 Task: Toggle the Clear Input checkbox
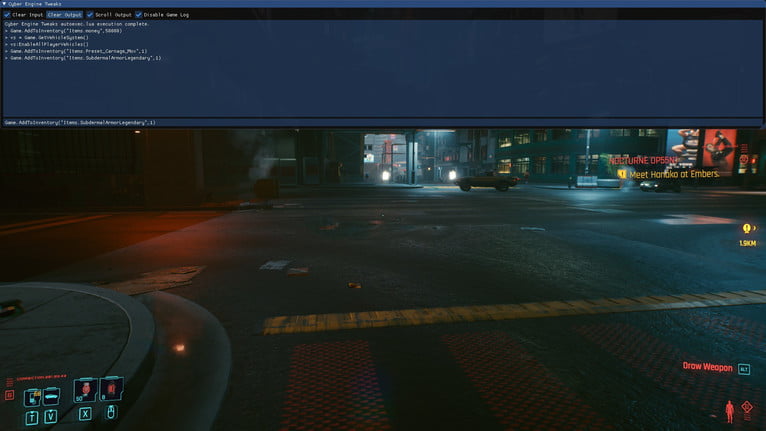(x=7, y=15)
